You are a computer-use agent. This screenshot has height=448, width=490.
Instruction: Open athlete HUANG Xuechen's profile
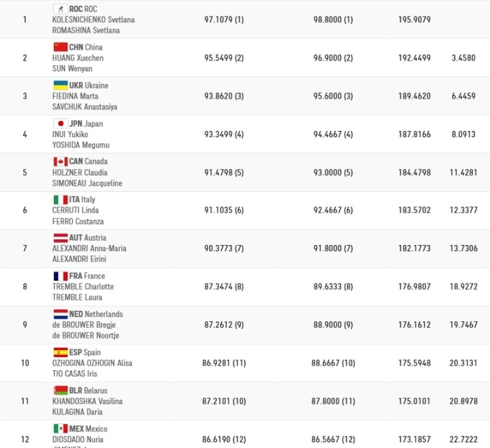[78, 58]
